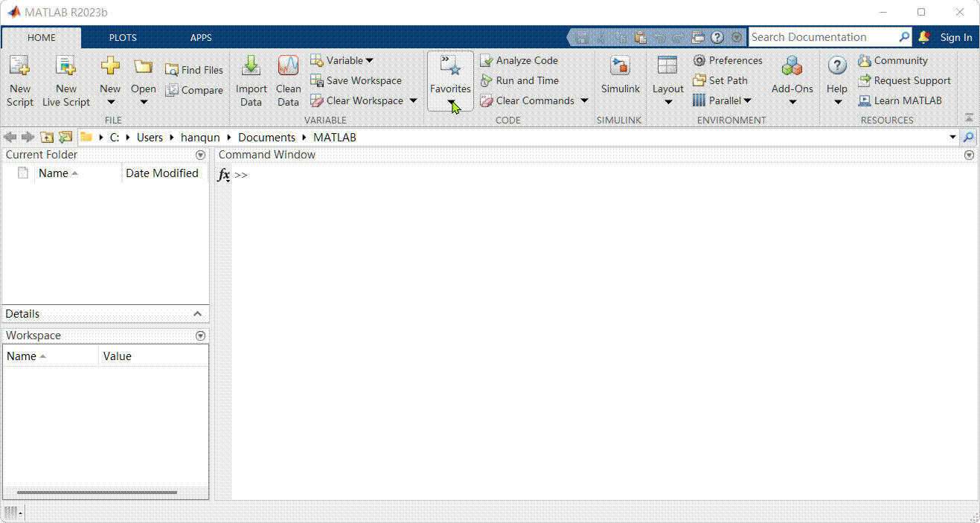Click the Browse for folder icon

point(65,137)
